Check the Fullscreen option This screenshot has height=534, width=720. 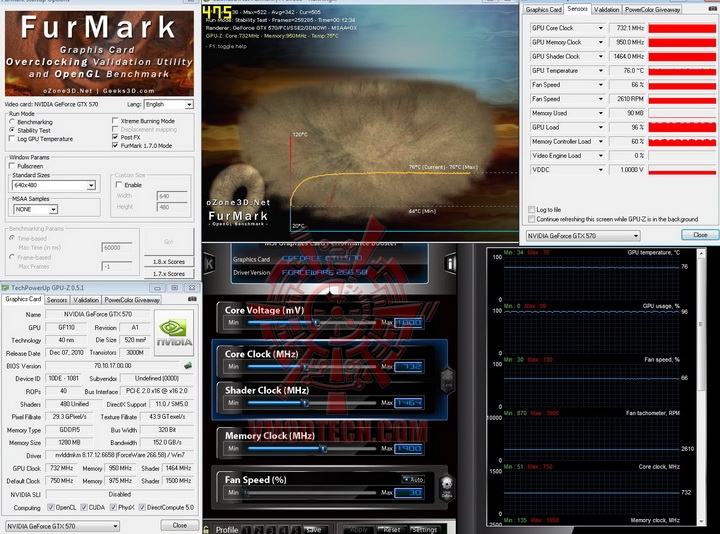12,166
